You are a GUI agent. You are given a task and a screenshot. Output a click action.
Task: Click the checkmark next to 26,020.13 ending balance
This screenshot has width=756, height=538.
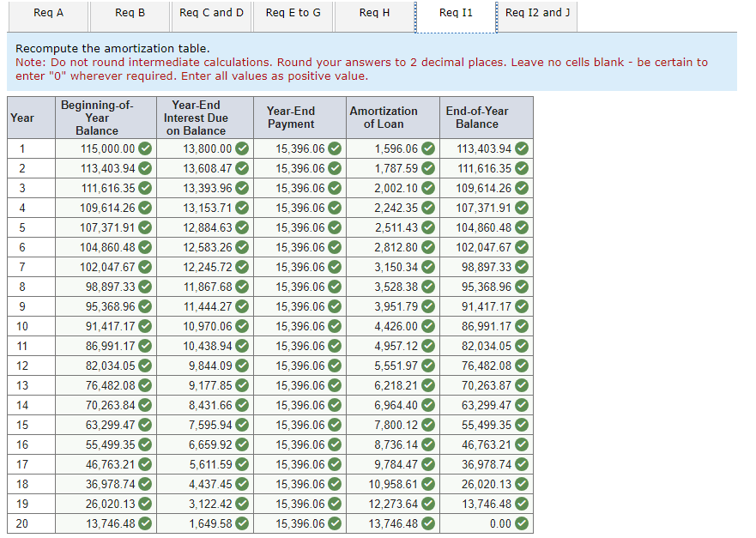[x=522, y=484]
